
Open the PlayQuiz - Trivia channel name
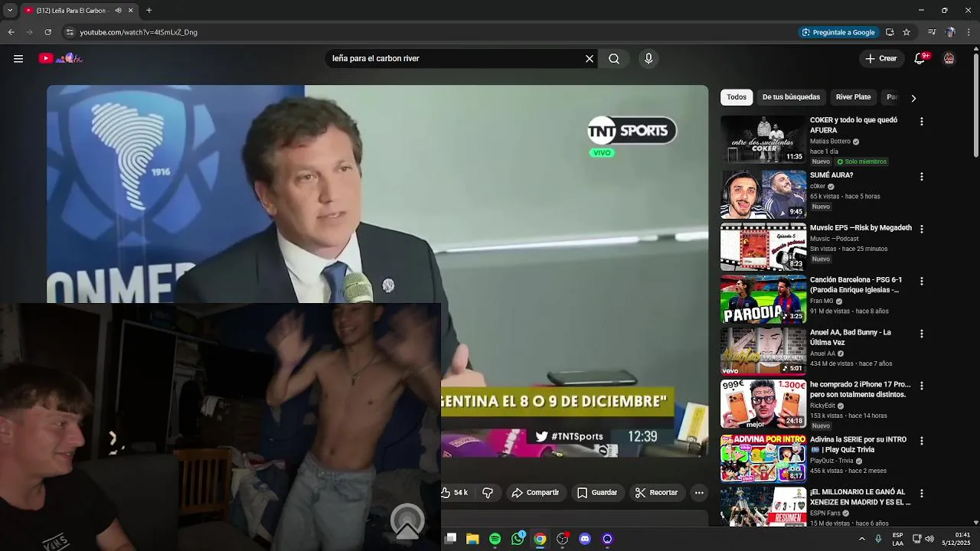831,461
